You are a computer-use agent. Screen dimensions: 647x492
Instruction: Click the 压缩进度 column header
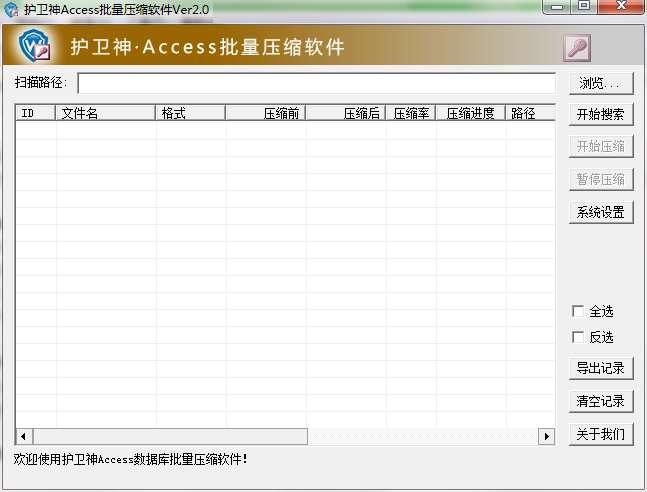pyautogui.click(x=470, y=113)
